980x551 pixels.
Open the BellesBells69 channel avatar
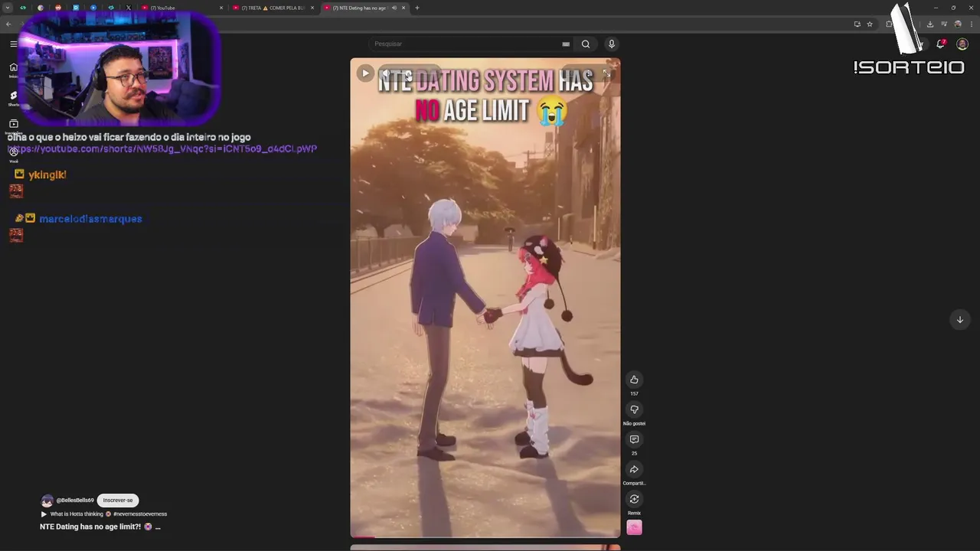click(47, 500)
